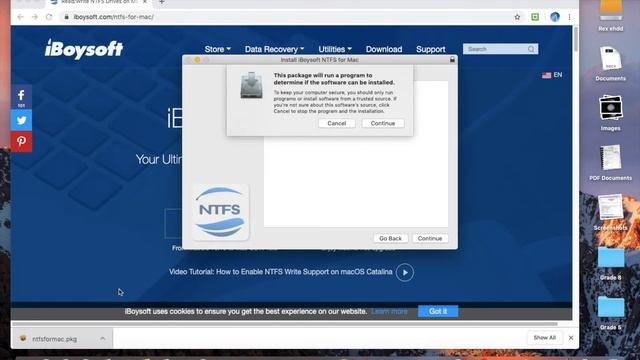The image size is (640, 360).
Task: Click the lock icon in the installer title bar
Action: [452, 60]
